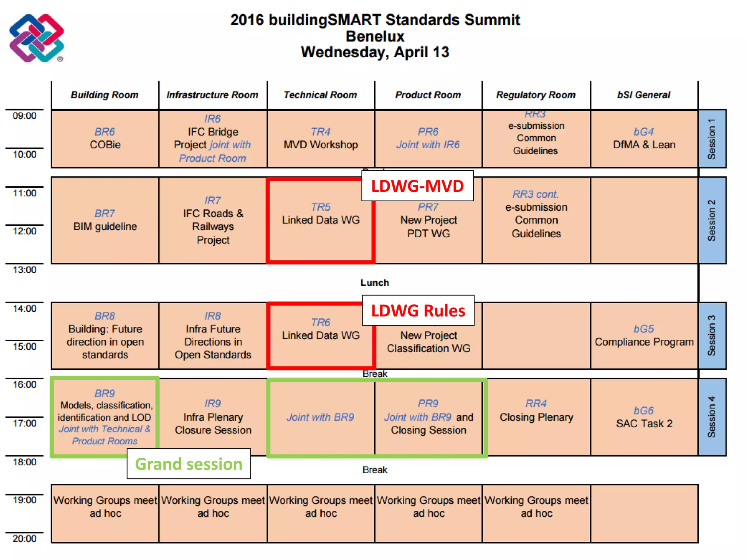Select the Technical Room column header
This screenshot has width=747, height=560.
[320, 95]
